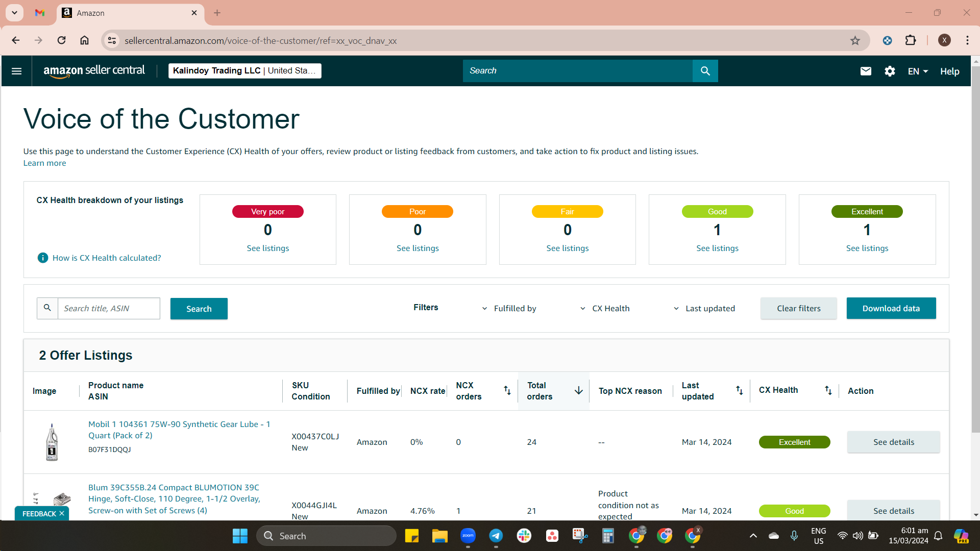The image size is (980, 551).
Task: Open Chrome three-dot menu
Action: coord(967,40)
